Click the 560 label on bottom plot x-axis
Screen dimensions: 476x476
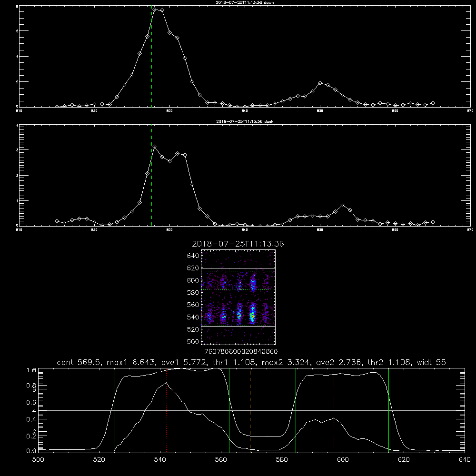click(221, 460)
